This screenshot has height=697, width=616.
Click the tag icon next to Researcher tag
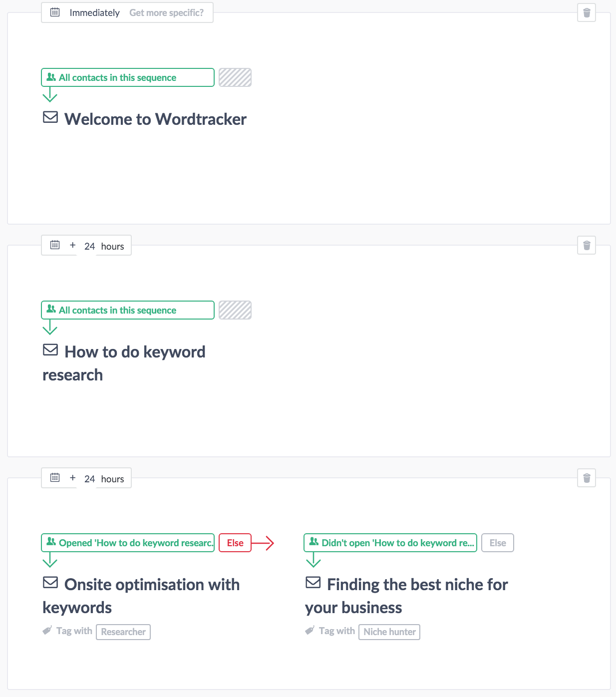pyautogui.click(x=47, y=631)
